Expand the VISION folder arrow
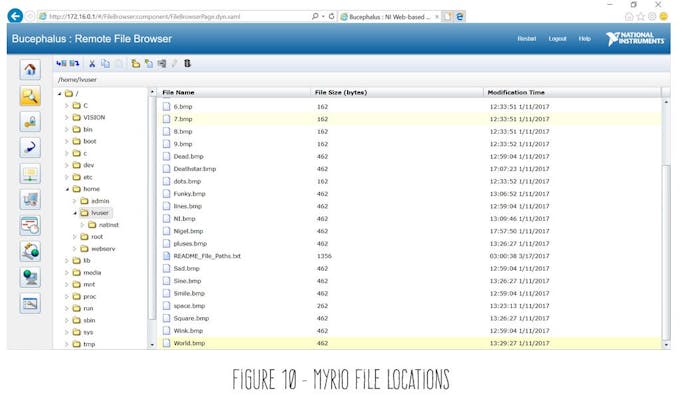This screenshot has height=397, width=680. (x=67, y=118)
